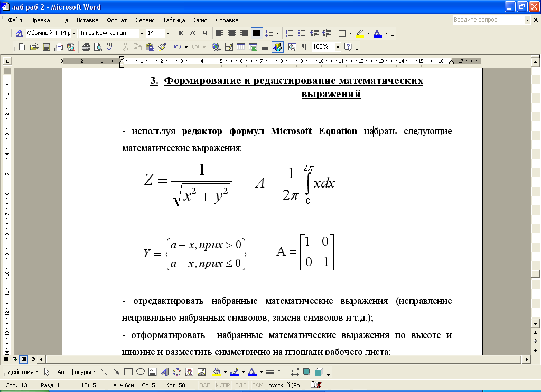Select the Arrow drawing tool
541x392 pixels.
(x=116, y=372)
